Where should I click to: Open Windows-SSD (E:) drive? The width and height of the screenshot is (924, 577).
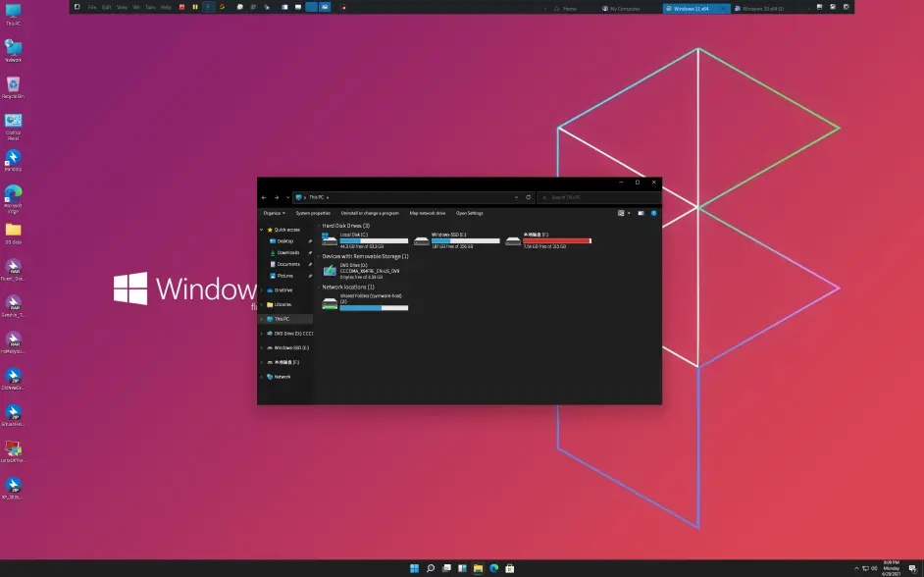pyautogui.click(x=457, y=240)
